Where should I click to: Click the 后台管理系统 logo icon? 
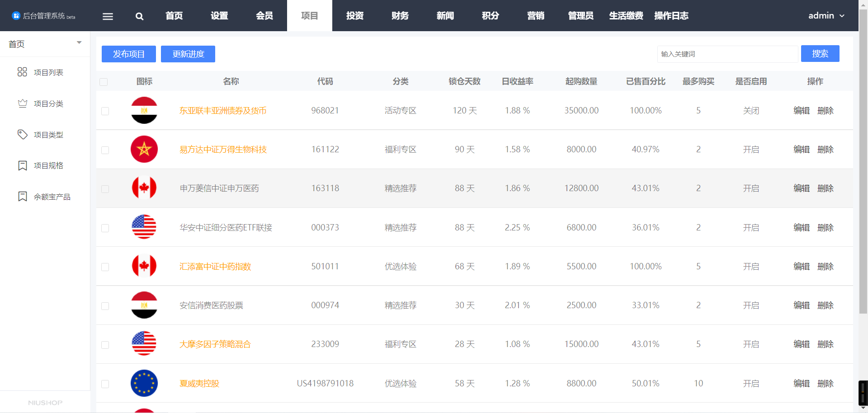[x=16, y=16]
